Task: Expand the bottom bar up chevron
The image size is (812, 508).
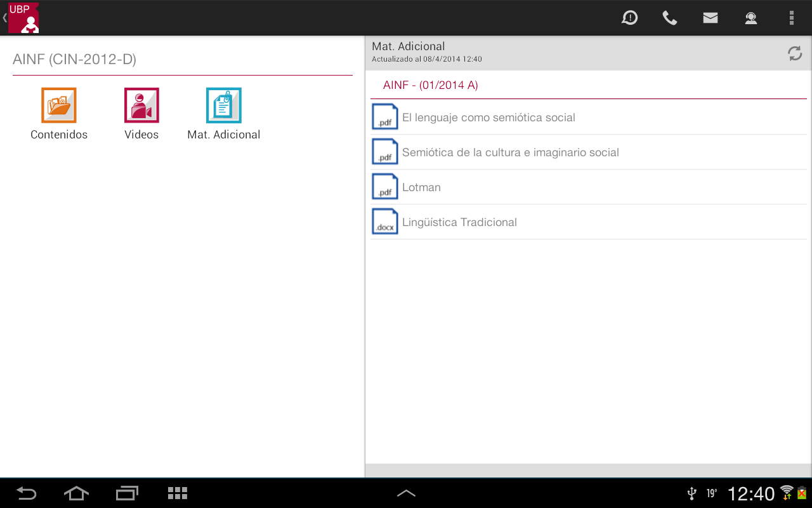Action: click(406, 493)
